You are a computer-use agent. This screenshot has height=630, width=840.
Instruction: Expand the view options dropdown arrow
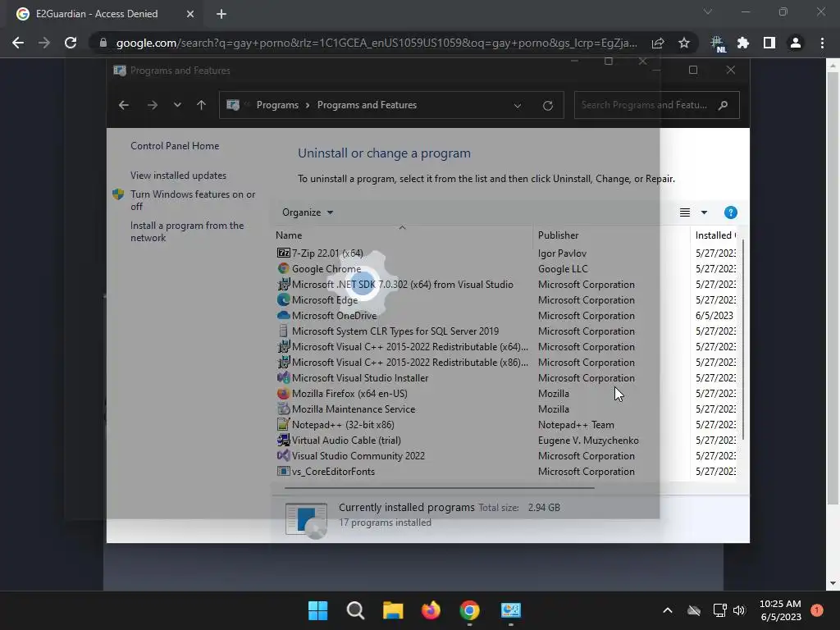point(704,212)
